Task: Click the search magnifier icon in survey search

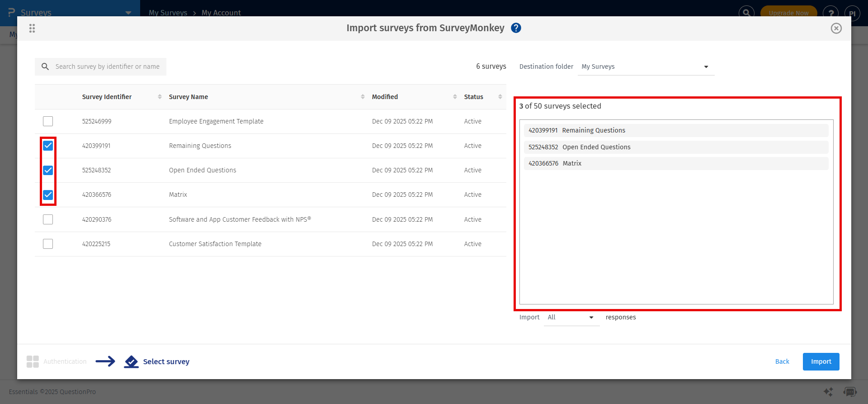Action: [x=45, y=67]
